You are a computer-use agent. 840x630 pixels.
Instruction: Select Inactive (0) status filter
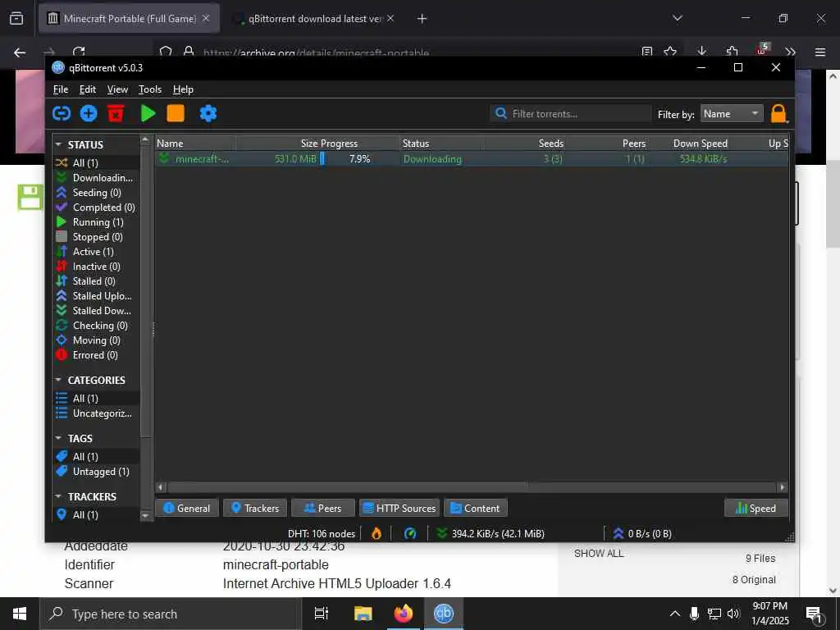pyautogui.click(x=96, y=267)
